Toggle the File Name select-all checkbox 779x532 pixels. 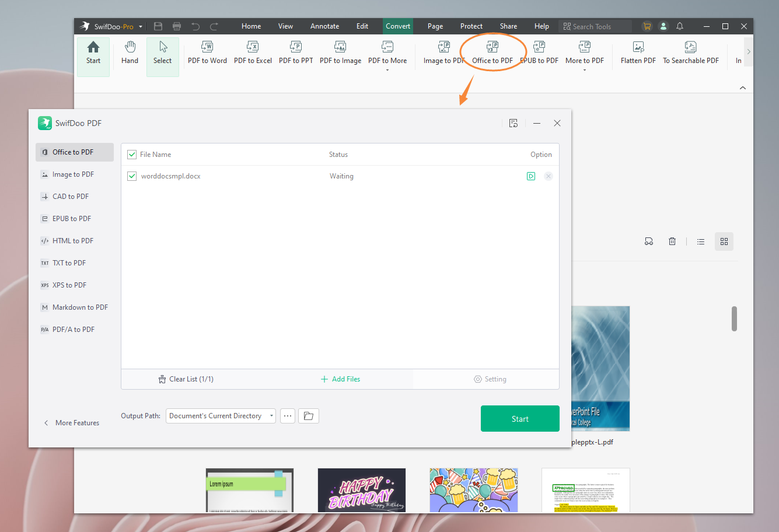point(132,155)
